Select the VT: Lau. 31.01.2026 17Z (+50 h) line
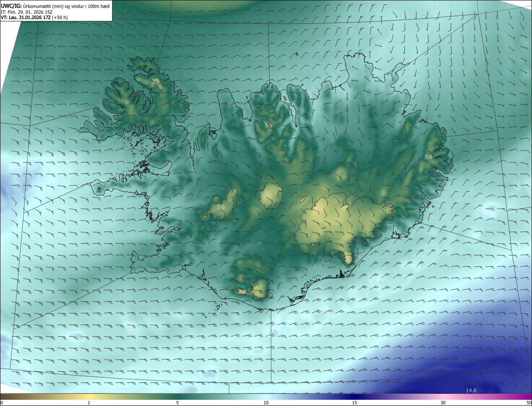The width and height of the screenshot is (532, 406). (x=34, y=17)
